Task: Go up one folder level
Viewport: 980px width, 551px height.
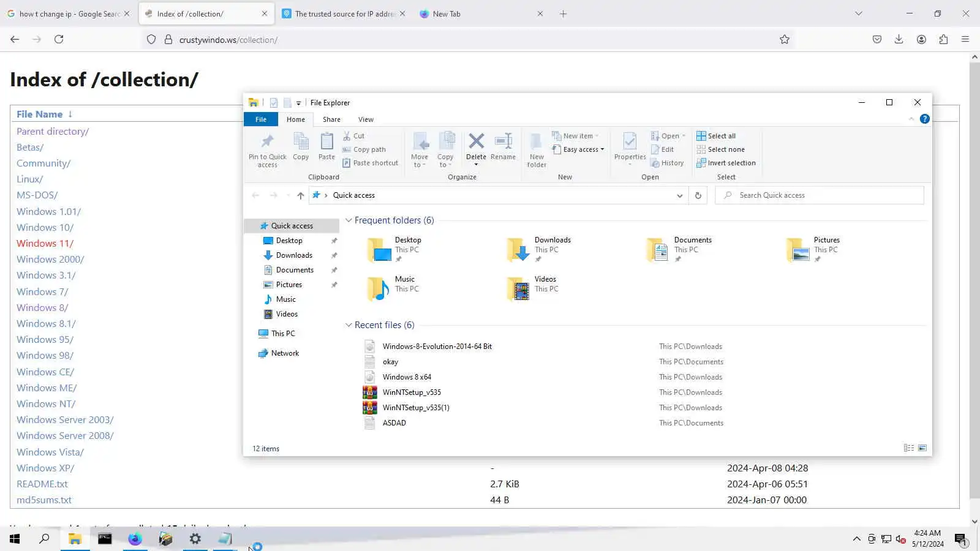Action: 300,195
